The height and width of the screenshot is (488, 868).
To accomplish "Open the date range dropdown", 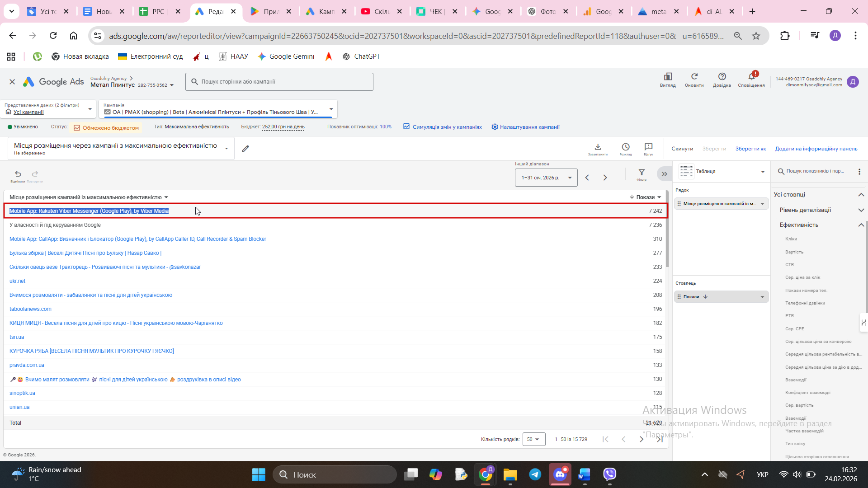I will pyautogui.click(x=546, y=178).
